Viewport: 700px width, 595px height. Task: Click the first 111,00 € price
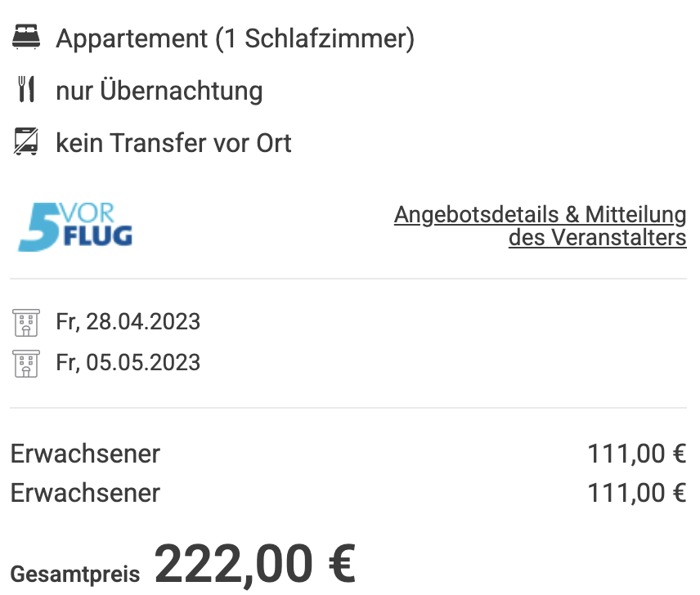637,454
